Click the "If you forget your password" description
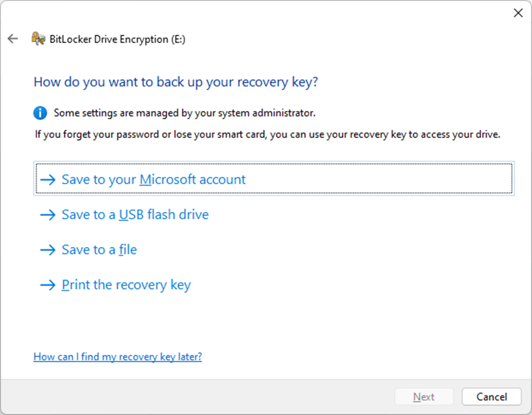Image resolution: width=532 pixels, height=415 pixels. (x=267, y=134)
